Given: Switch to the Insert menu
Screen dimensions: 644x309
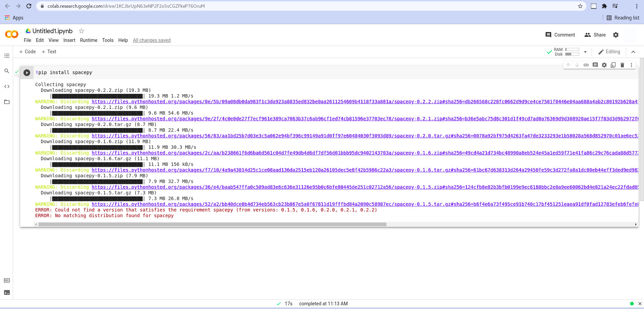Looking at the screenshot, I should 69,40.
